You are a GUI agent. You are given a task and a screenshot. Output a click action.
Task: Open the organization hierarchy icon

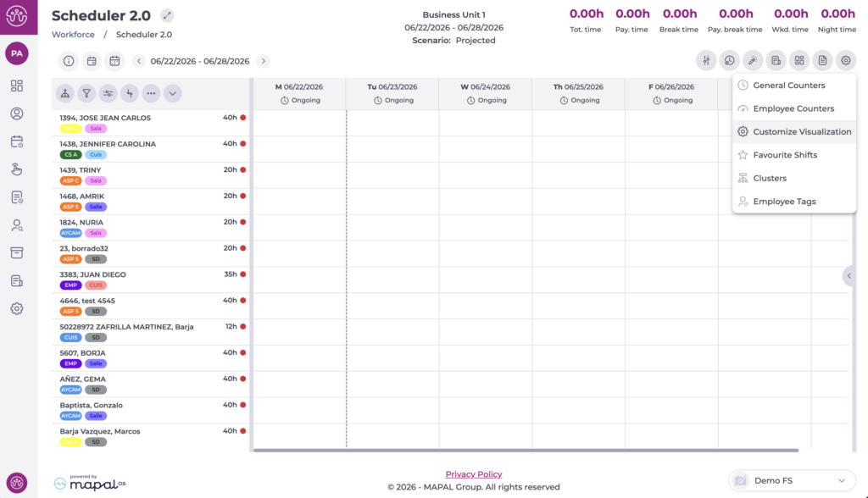[x=65, y=93]
